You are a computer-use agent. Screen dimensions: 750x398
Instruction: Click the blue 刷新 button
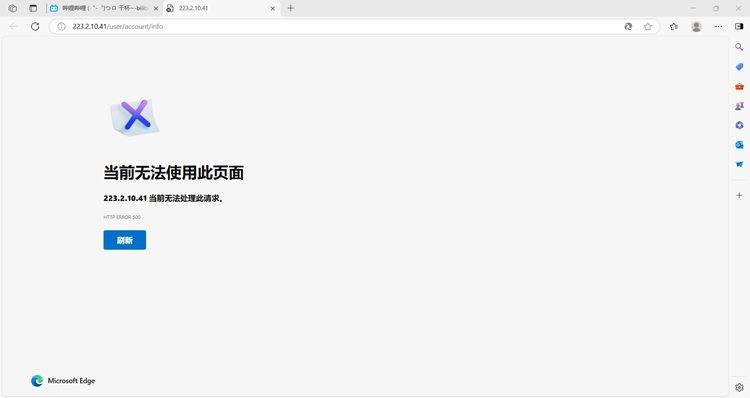[x=125, y=240]
